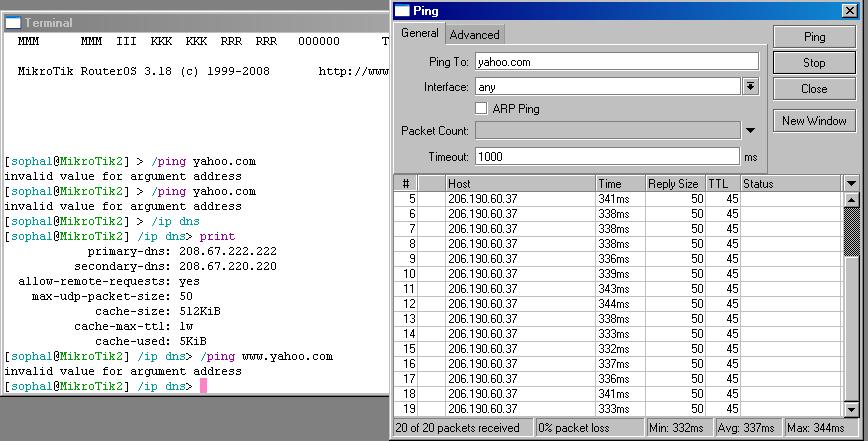This screenshot has width=868, height=441.
Task: Open the Interface dropdown arrow
Action: [x=751, y=86]
